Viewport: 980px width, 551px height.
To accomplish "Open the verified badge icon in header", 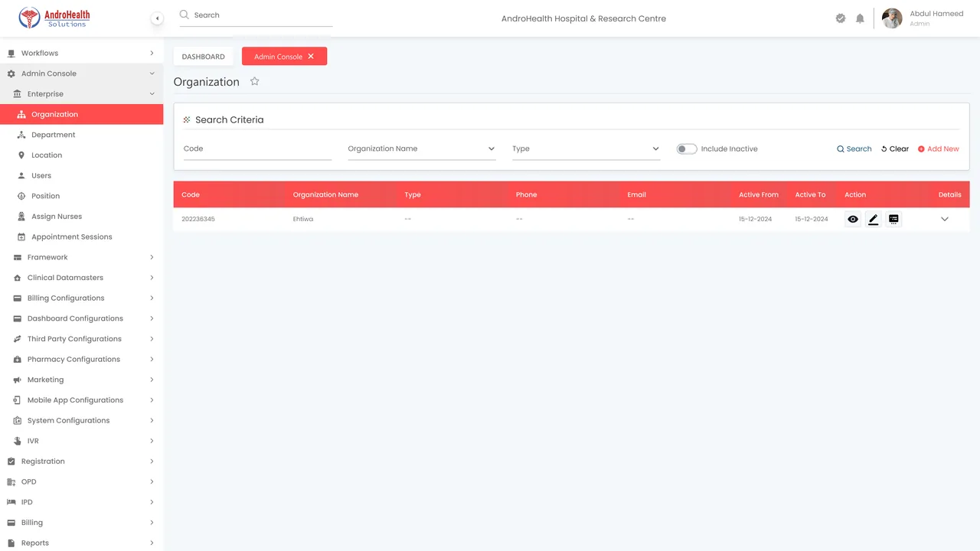I will [x=841, y=18].
